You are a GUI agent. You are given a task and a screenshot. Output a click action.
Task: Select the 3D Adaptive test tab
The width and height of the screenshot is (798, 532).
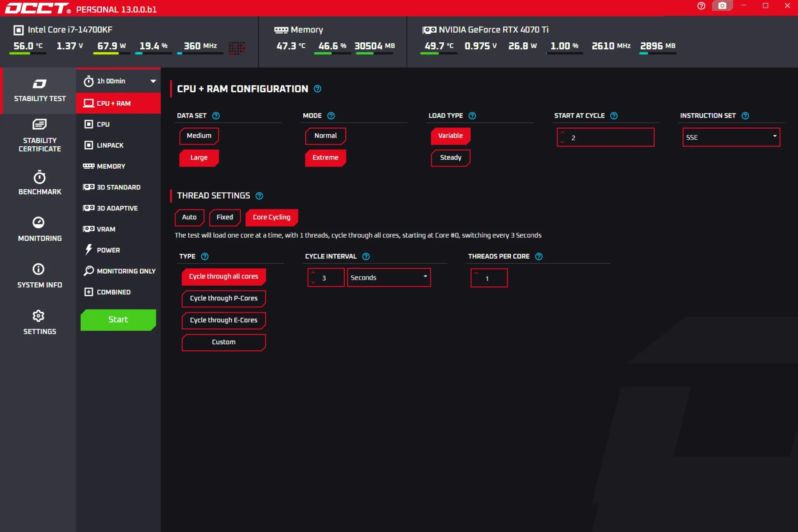click(x=117, y=208)
